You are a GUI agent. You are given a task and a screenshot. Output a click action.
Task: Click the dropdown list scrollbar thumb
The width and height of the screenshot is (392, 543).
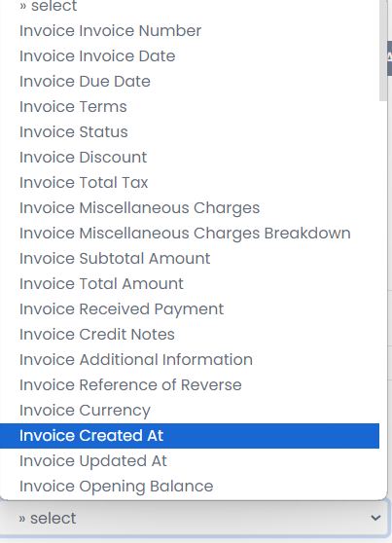pyautogui.click(x=383, y=51)
